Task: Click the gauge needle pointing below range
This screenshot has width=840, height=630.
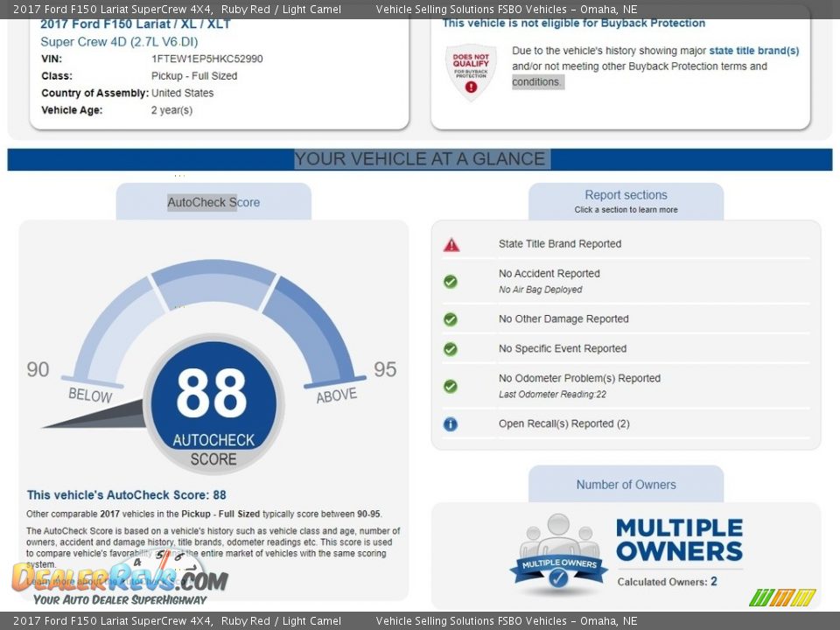Action: pos(95,416)
